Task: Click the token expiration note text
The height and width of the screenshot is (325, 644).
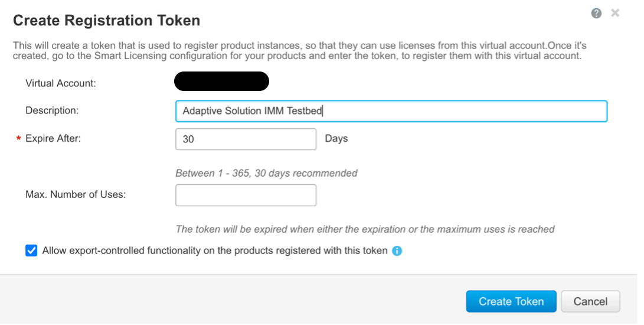Action: (x=365, y=229)
